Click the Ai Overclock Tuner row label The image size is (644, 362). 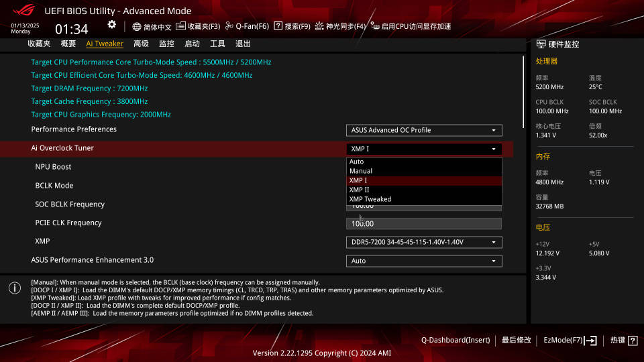[x=62, y=148]
